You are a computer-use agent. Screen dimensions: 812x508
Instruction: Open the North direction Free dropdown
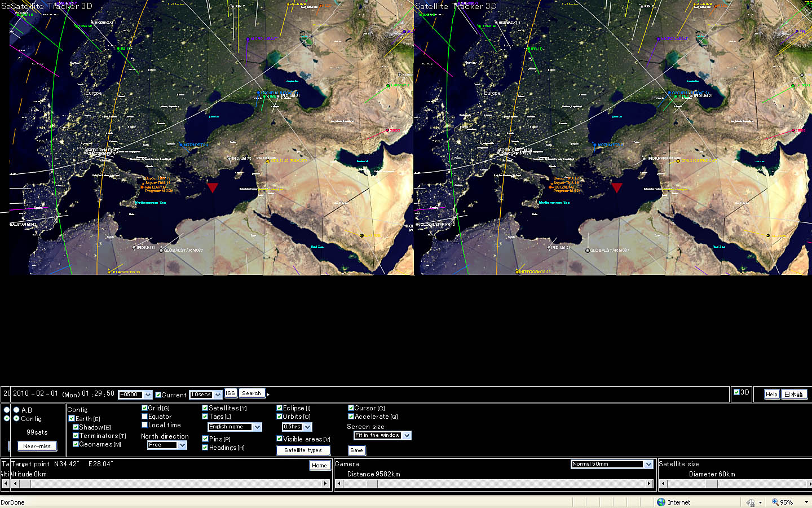coord(167,445)
